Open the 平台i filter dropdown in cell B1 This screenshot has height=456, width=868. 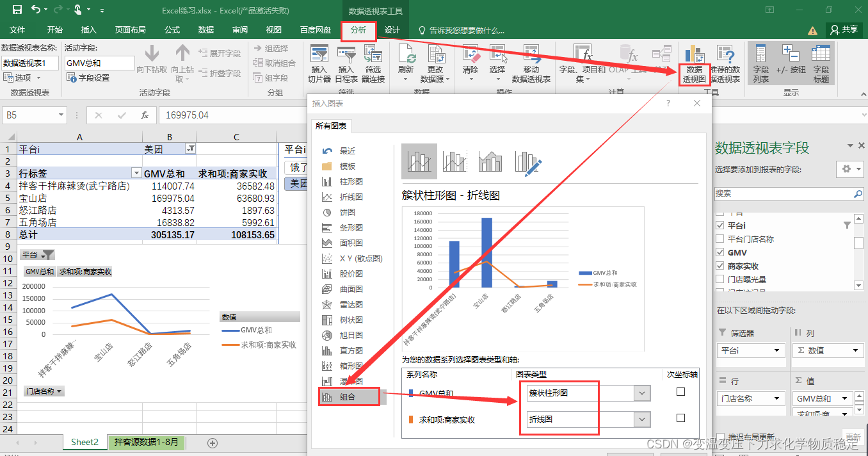[x=190, y=149]
